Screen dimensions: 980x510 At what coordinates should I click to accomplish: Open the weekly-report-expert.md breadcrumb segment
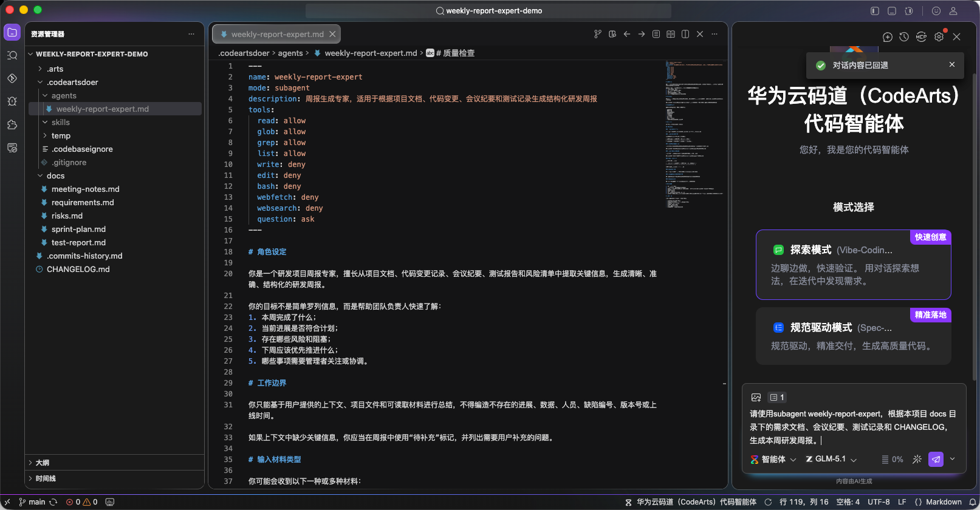[365, 53]
